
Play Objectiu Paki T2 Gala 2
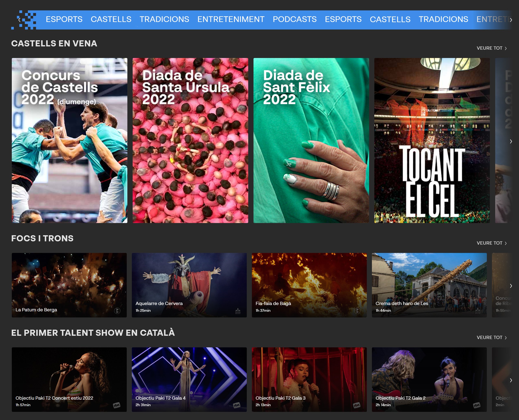tap(429, 379)
